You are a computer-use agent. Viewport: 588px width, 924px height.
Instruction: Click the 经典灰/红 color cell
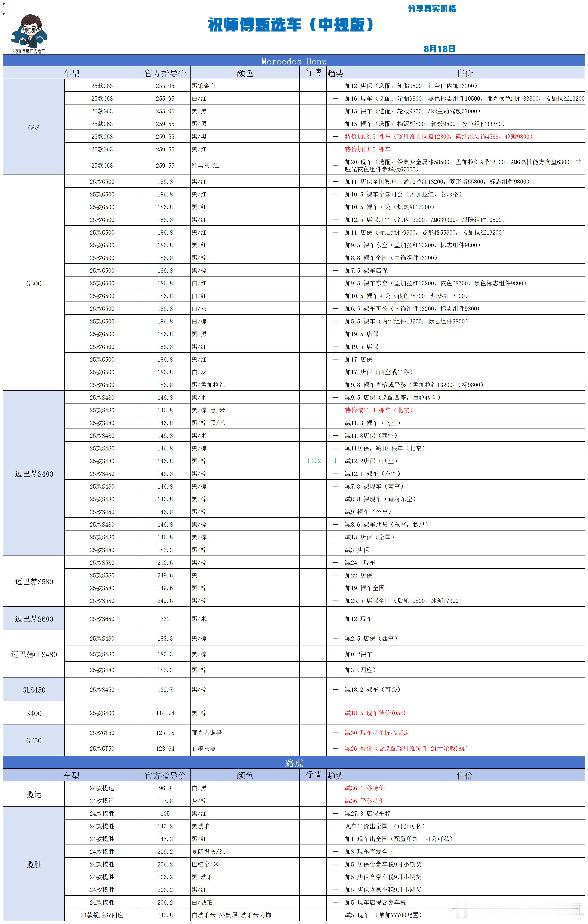(x=245, y=165)
